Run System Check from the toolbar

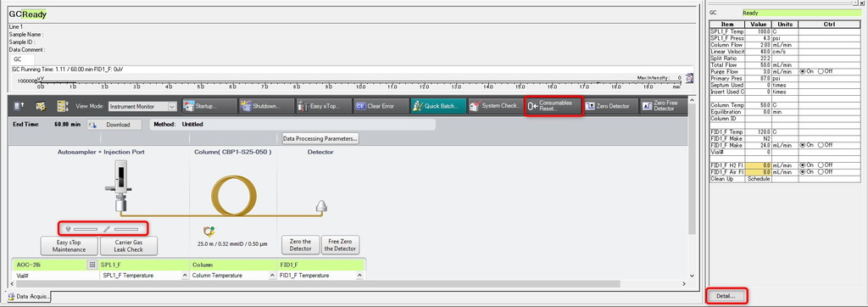point(495,106)
